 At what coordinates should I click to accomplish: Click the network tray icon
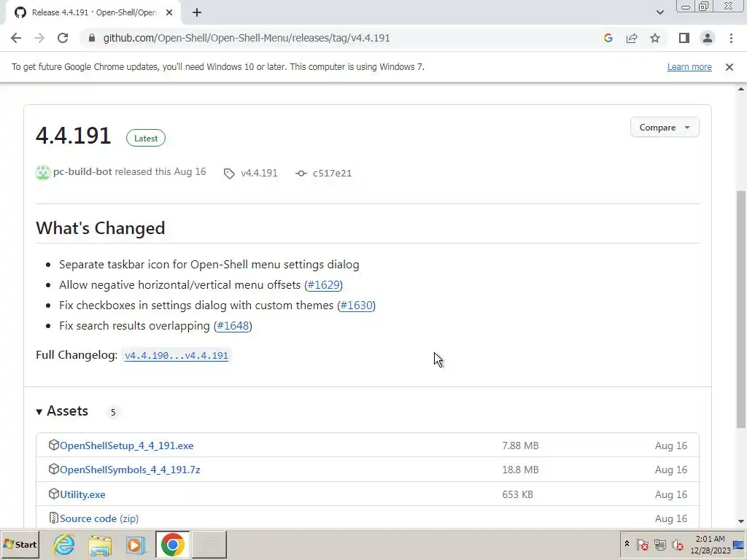(659, 544)
